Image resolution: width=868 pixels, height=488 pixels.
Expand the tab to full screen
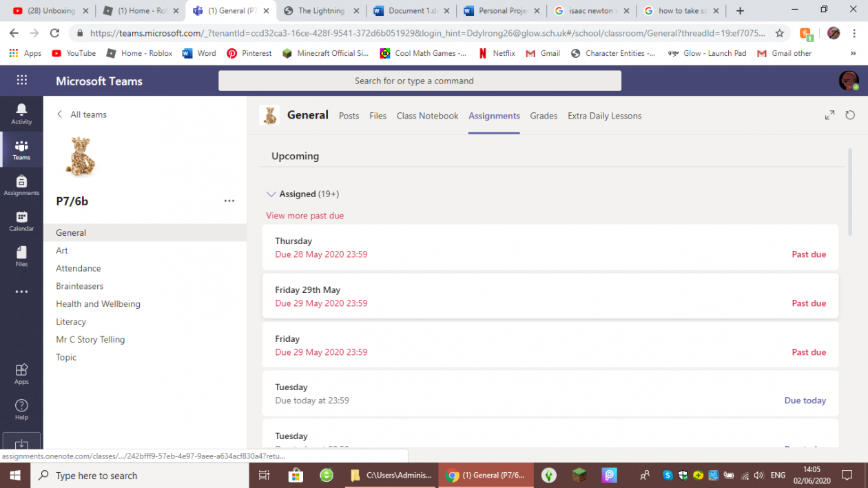pos(829,115)
